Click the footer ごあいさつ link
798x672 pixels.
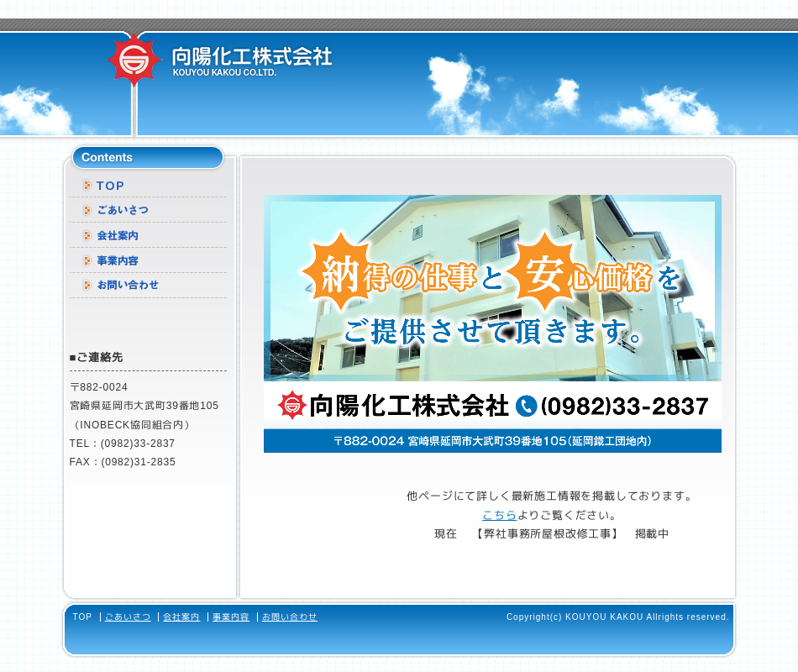(x=128, y=617)
